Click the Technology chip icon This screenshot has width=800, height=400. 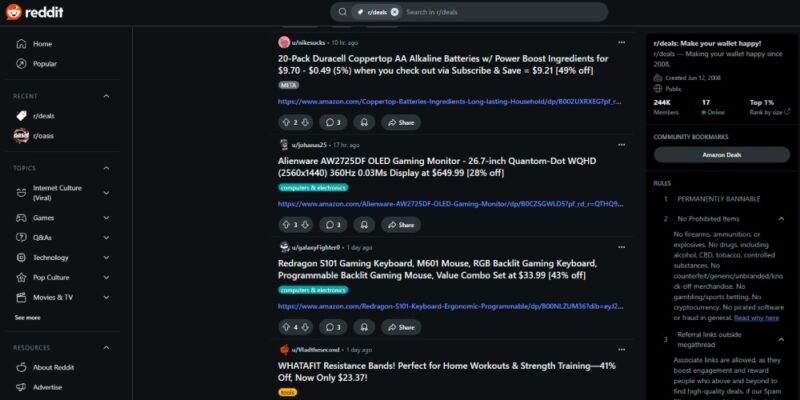pyautogui.click(x=21, y=258)
